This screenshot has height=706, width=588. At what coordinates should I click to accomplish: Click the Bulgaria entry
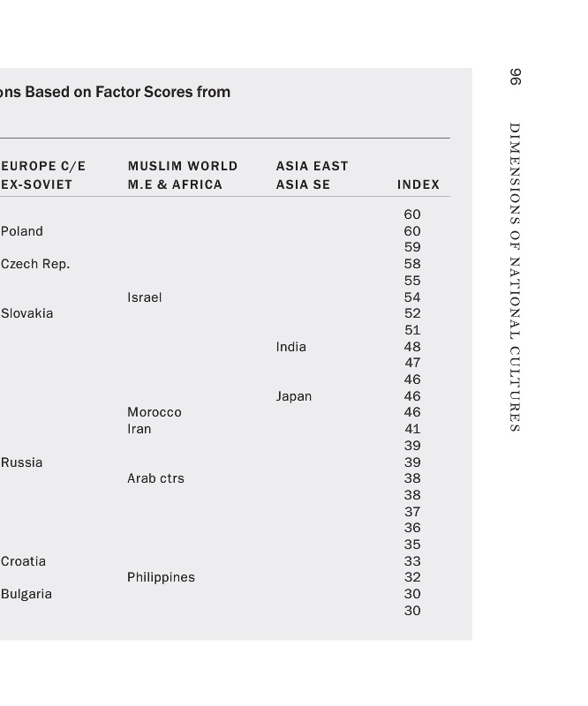[x=26, y=594]
